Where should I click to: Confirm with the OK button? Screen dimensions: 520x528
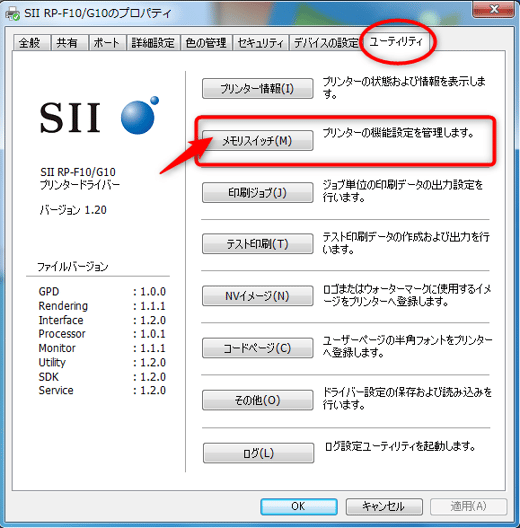[x=299, y=506]
